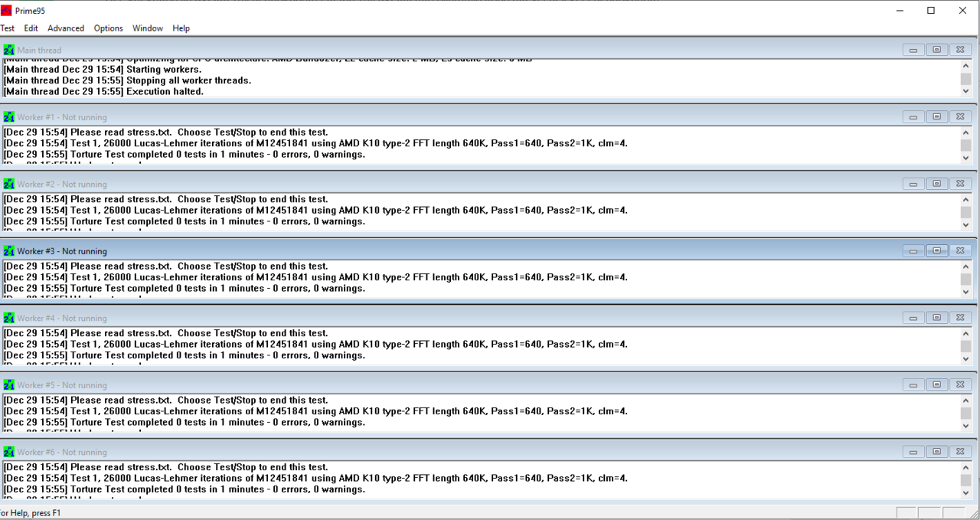Click Worker #4 'Torture Test completed' line
Viewport: 980px width, 520px height.
pyautogui.click(x=185, y=355)
